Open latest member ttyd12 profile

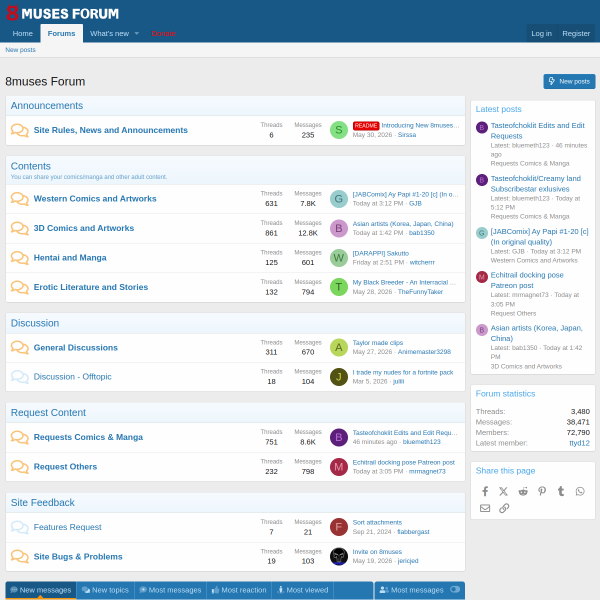point(579,443)
